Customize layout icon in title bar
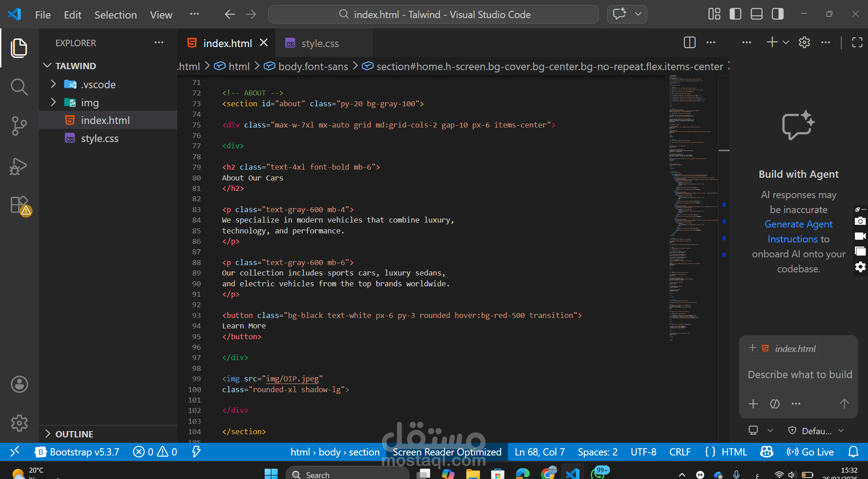Screen dimensions: 868x479 click(x=714, y=14)
